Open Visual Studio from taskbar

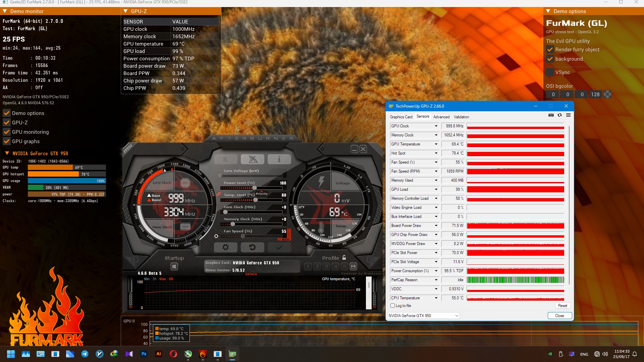click(129, 354)
